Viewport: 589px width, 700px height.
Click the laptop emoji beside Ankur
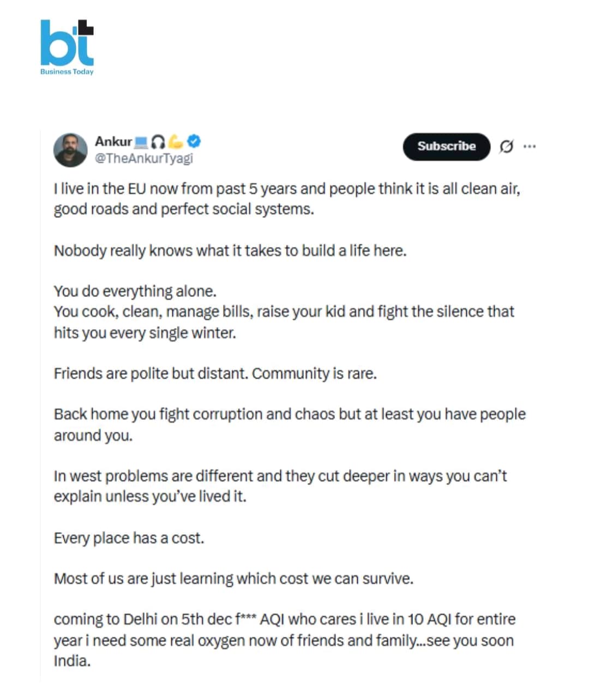(141, 142)
